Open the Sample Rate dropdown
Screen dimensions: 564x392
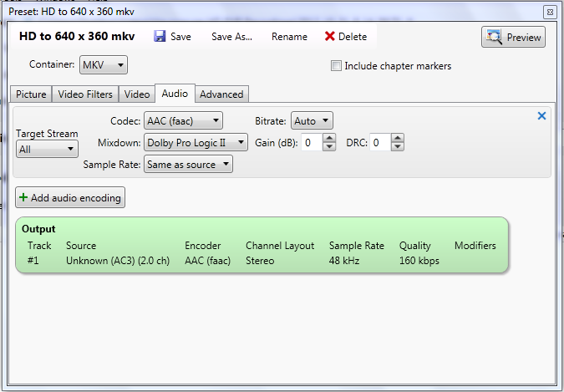[x=188, y=164]
